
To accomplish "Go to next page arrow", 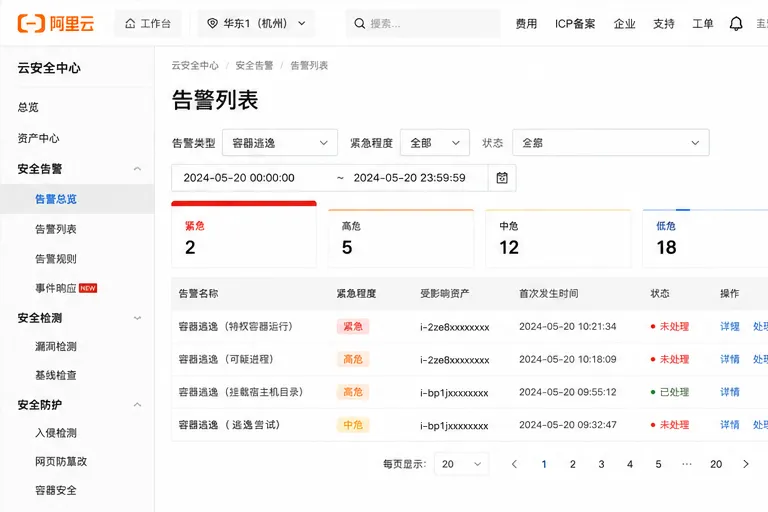I will (745, 464).
